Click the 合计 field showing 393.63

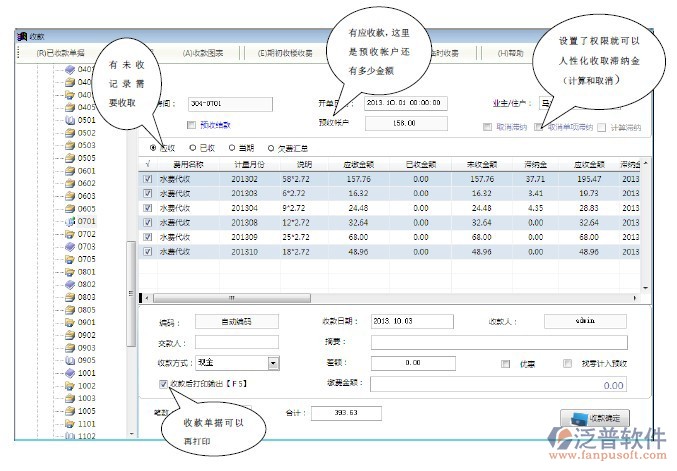coord(346,413)
